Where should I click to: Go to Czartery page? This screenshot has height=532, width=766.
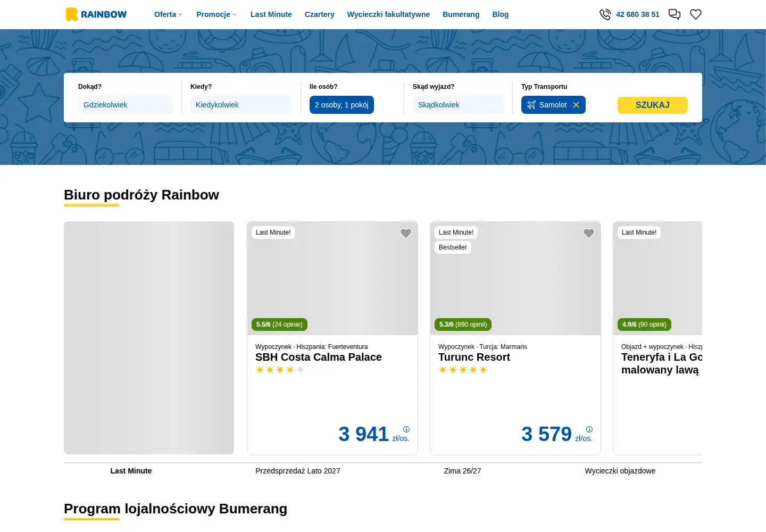pyautogui.click(x=320, y=14)
